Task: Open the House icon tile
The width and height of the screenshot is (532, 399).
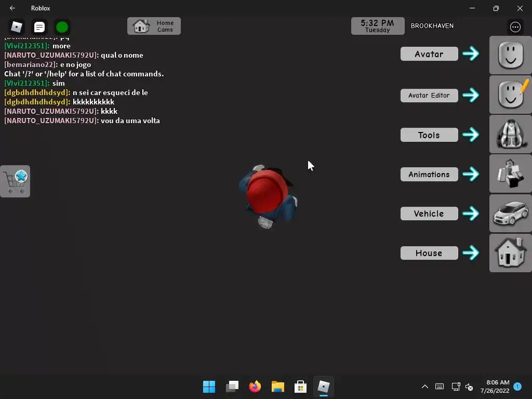Action: pyautogui.click(x=511, y=253)
